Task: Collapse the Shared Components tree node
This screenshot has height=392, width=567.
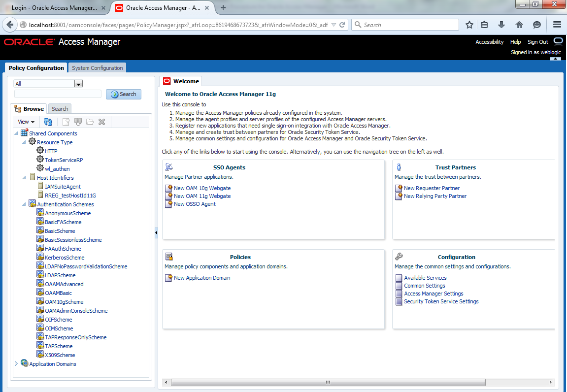Action: coord(16,133)
